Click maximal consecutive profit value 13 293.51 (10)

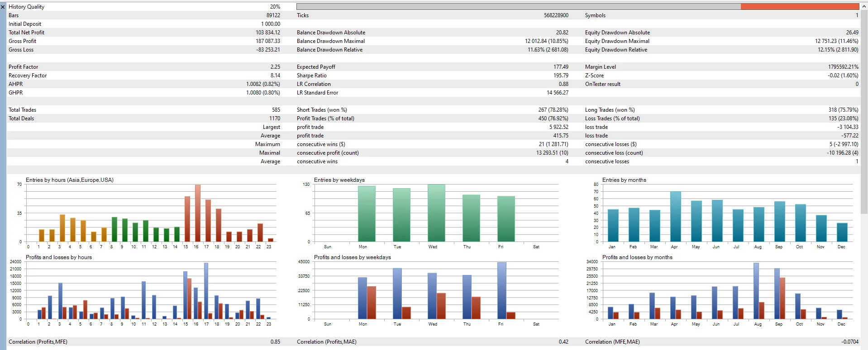pyautogui.click(x=553, y=153)
